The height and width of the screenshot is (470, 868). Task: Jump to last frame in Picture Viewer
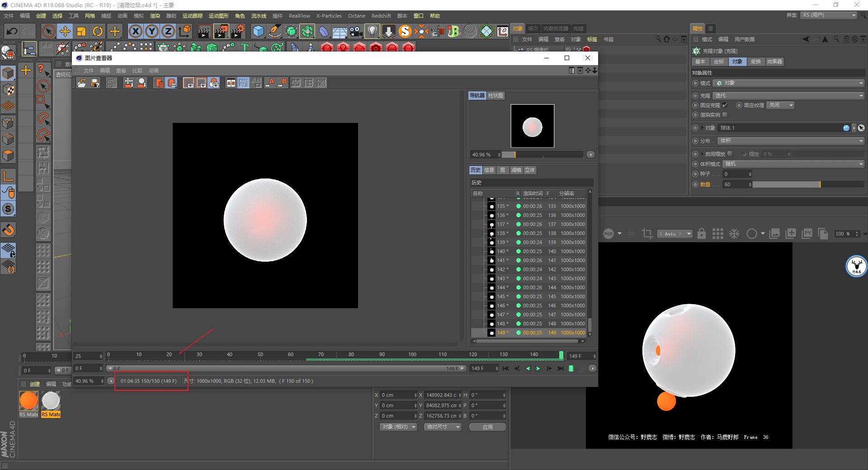click(560, 368)
